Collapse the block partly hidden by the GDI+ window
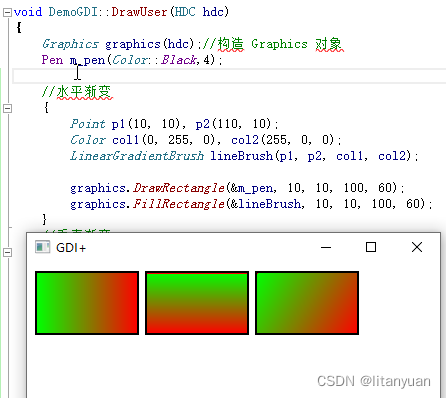Viewport: 446px width, 398px height. (7, 252)
